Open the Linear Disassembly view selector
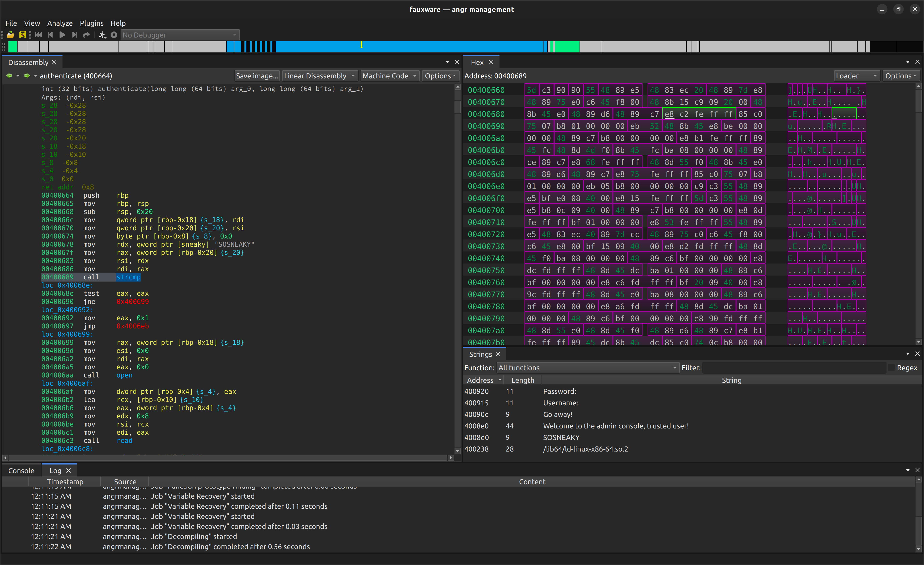The width and height of the screenshot is (924, 565). (319, 75)
